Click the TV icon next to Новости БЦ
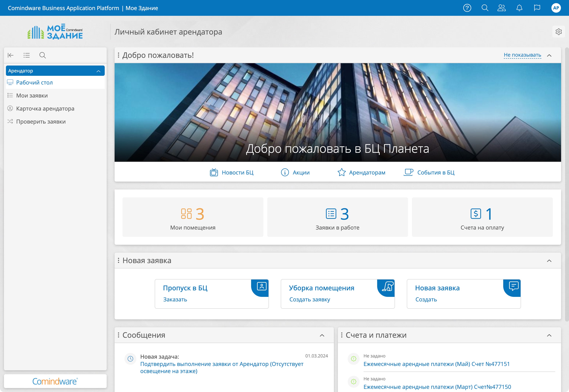This screenshot has height=392, width=569. [214, 173]
